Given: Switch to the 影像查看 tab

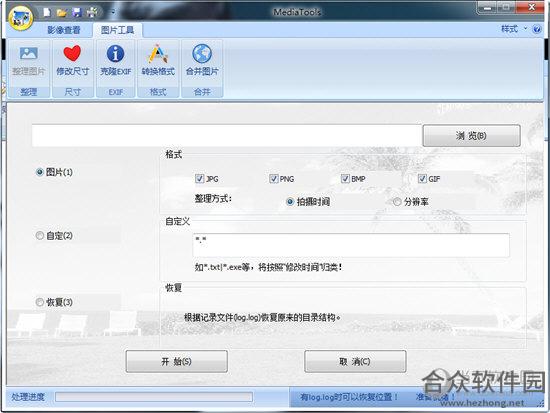Looking at the screenshot, I should pyautogui.click(x=64, y=30).
